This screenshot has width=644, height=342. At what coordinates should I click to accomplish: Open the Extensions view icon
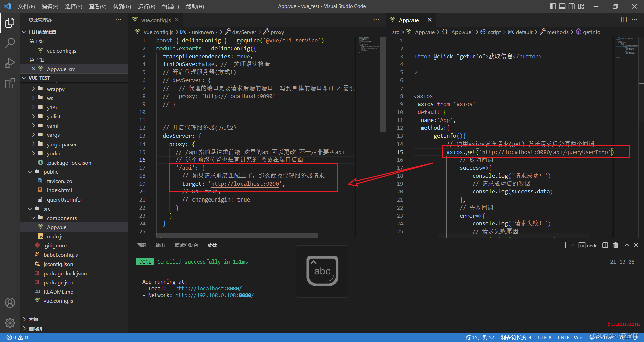click(10, 83)
